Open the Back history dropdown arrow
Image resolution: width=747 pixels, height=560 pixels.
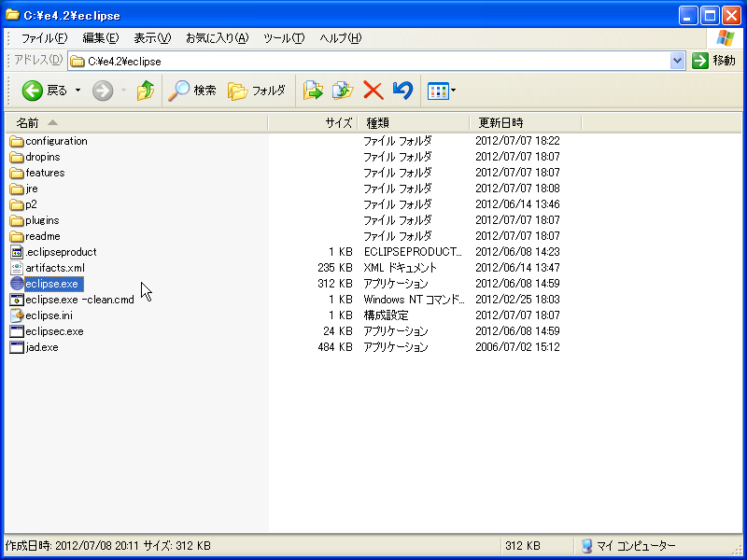(x=78, y=90)
